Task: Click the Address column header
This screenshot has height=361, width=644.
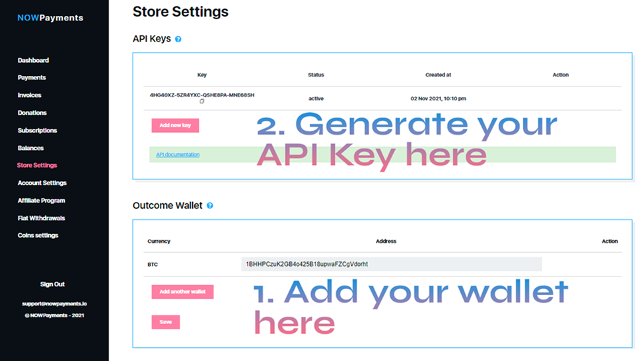Action: click(386, 241)
